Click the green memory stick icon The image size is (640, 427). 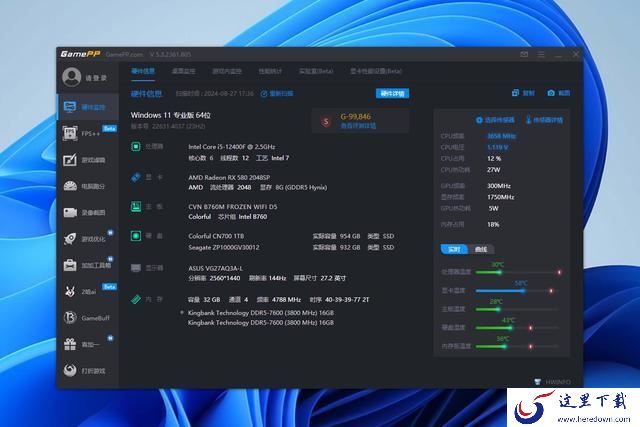136,299
